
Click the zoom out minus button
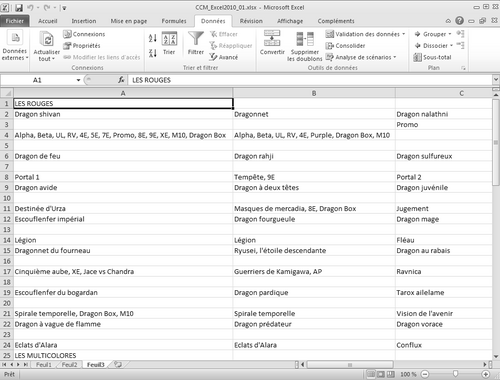click(x=425, y=374)
